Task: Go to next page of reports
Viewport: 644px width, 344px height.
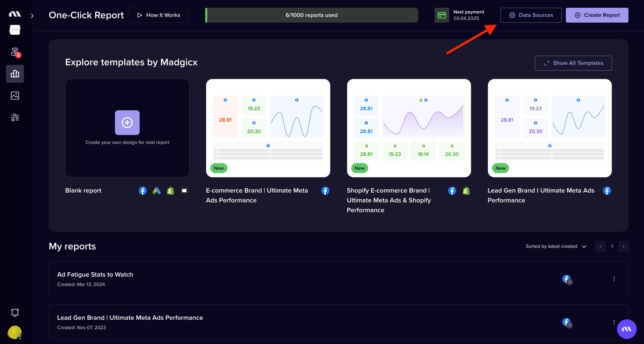Action: 623,246
